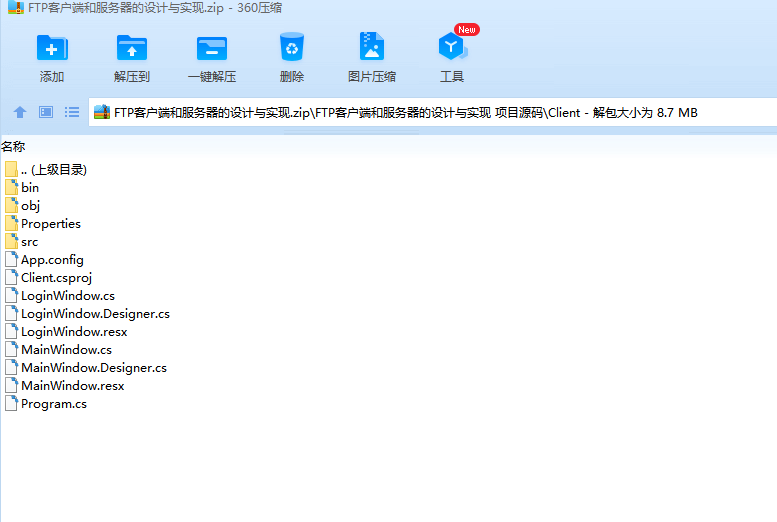Select the MainWindow.cs file
Viewport: 777px width, 522px height.
[x=58, y=349]
